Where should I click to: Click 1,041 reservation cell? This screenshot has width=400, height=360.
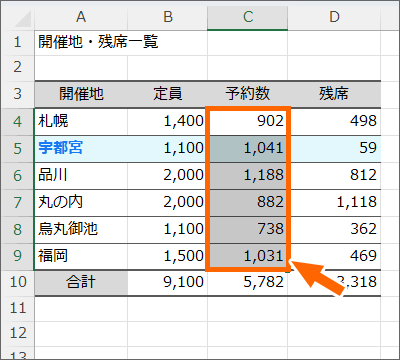[248, 149]
